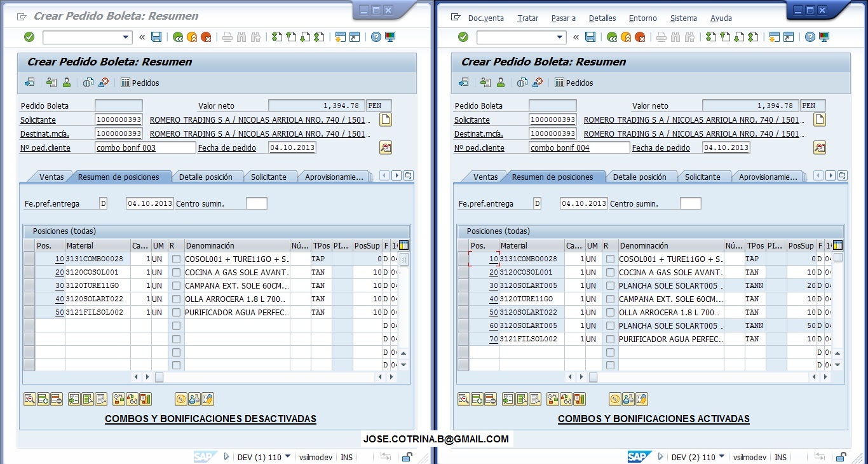
Task: Click the Save icon in the right window toolbar
Action: (x=590, y=38)
